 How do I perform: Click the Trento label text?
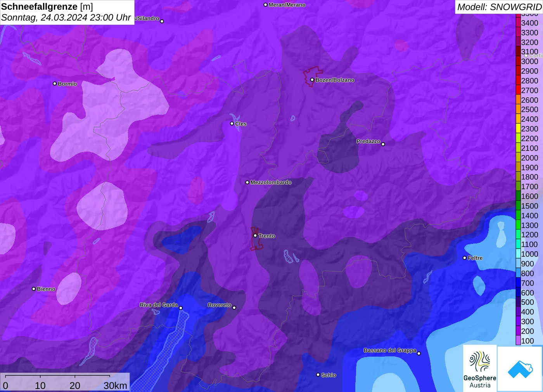(x=267, y=236)
